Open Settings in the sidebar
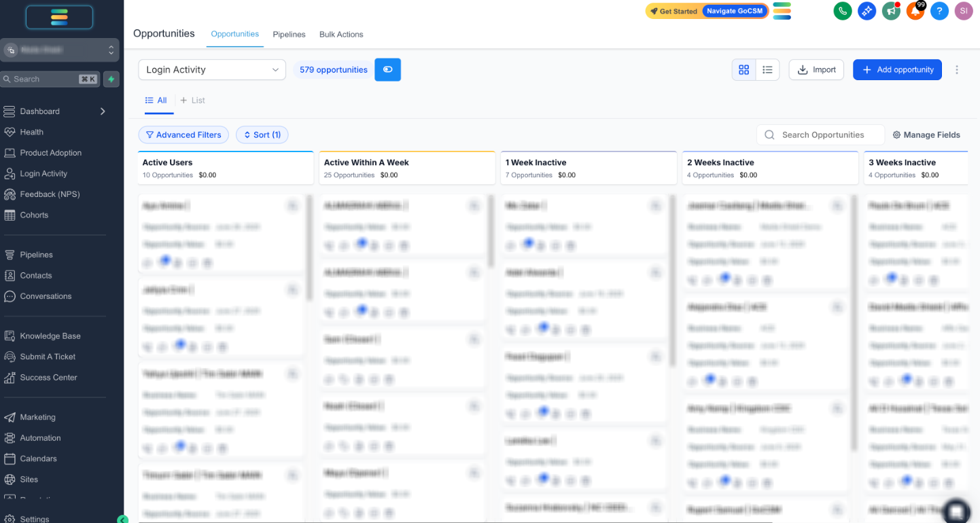The height and width of the screenshot is (523, 980). click(34, 519)
